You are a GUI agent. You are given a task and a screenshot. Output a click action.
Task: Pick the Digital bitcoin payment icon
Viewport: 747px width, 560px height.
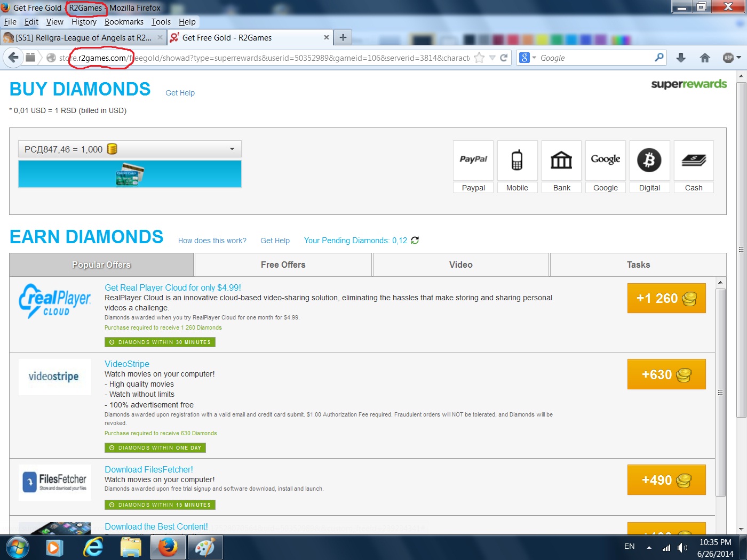[x=649, y=160]
